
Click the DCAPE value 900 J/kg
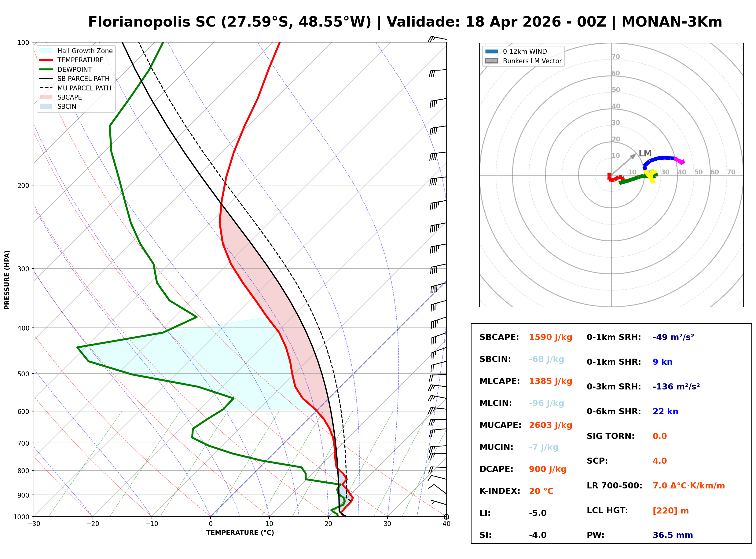point(548,469)
